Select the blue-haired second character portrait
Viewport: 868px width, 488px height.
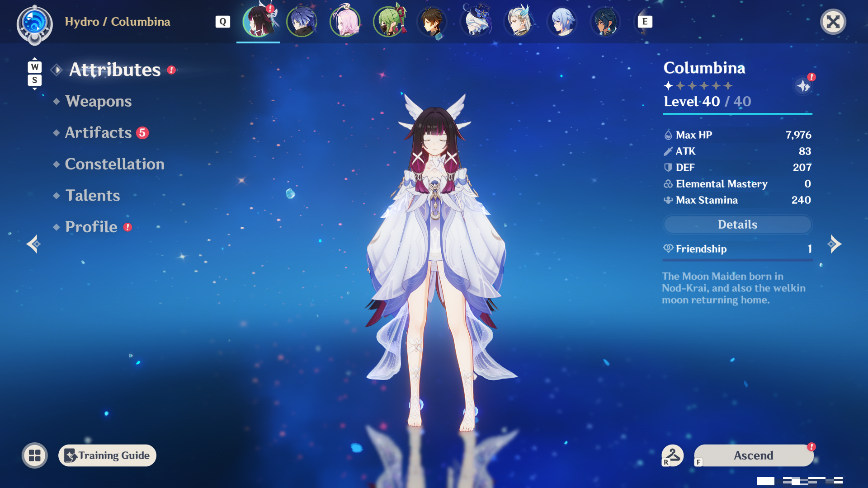click(302, 21)
